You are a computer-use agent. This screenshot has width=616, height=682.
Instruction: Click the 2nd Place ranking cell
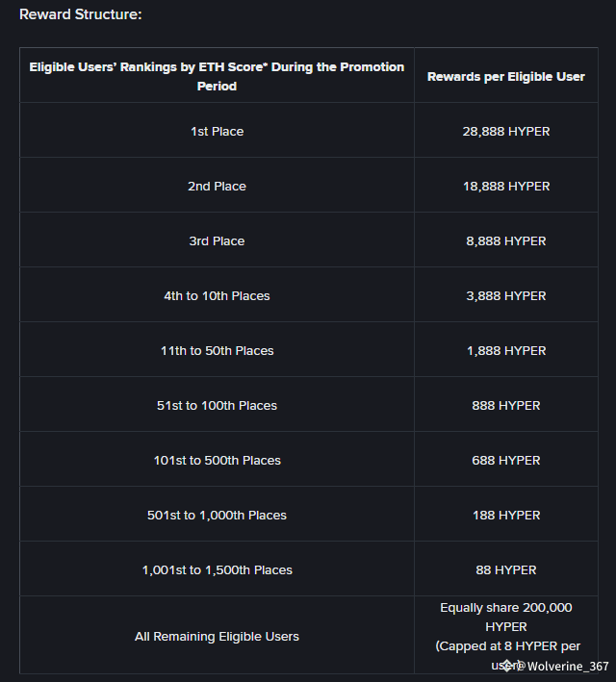coord(217,186)
